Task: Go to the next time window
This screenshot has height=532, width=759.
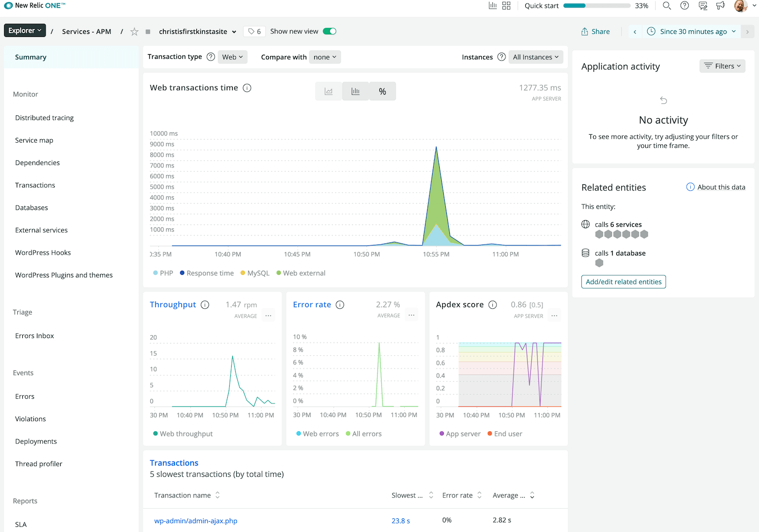Action: point(747,31)
